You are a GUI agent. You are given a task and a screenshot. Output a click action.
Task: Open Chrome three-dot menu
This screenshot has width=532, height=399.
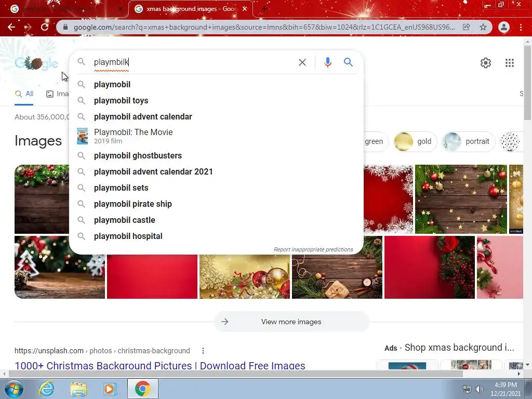(x=521, y=27)
